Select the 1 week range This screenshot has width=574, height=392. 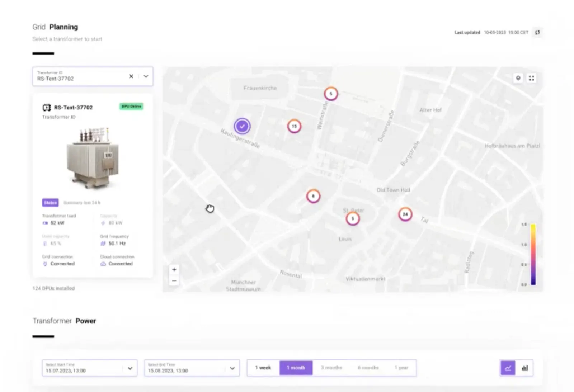point(263,368)
